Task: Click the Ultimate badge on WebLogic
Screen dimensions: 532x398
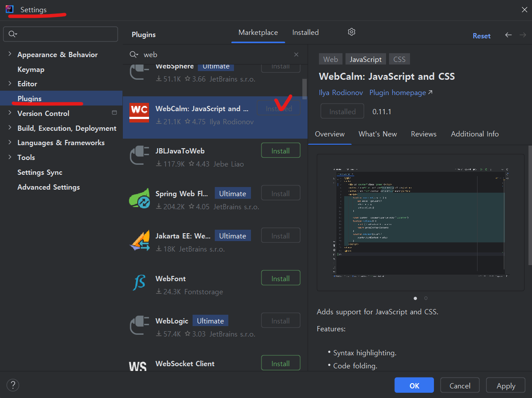Action: [210, 320]
